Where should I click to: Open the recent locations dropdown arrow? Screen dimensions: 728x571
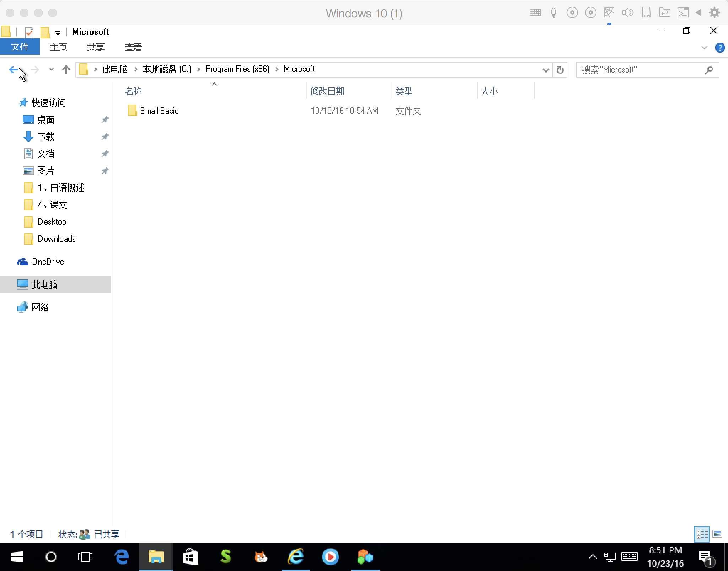(52, 70)
